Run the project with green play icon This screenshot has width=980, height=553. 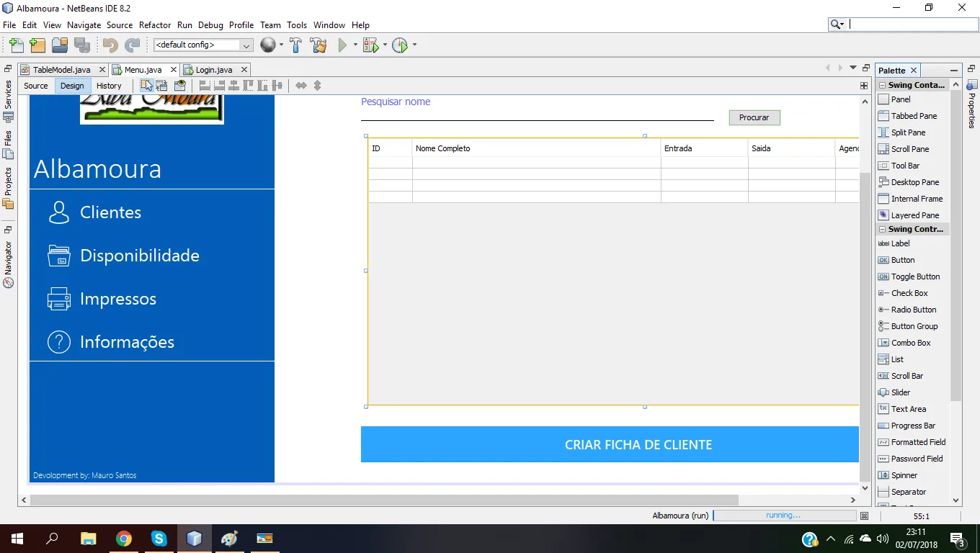pyautogui.click(x=343, y=45)
